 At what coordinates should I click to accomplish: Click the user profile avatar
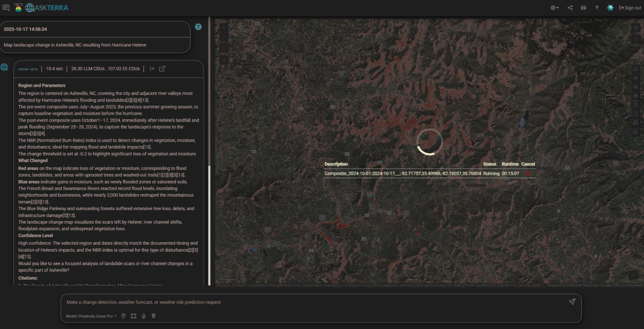[610, 8]
